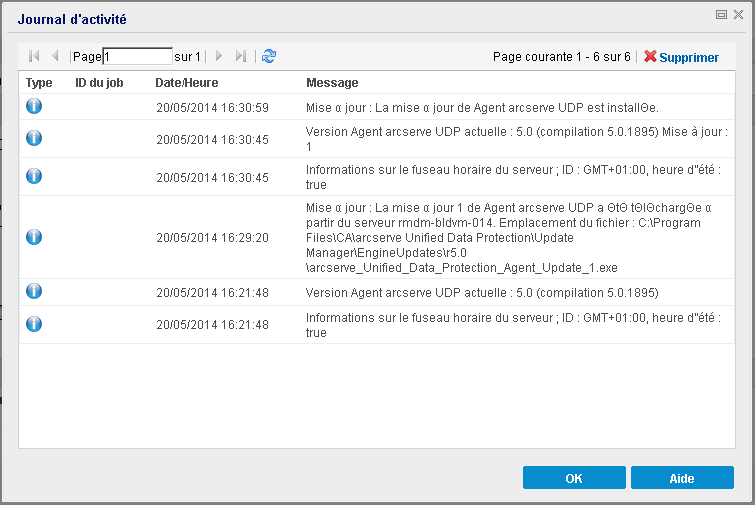Click info icon of 16:30:59 entry
The image size is (755, 505).
point(34,107)
